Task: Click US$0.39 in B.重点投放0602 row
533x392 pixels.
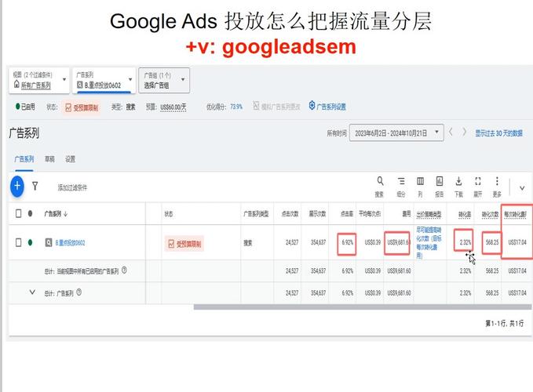Action: pos(373,242)
